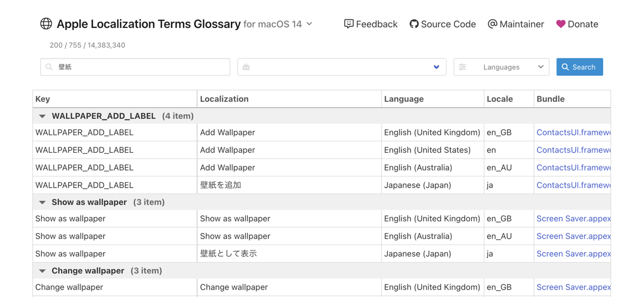This screenshot has width=644, height=297.
Task: Click the pink Donate heart icon
Action: pos(560,24)
